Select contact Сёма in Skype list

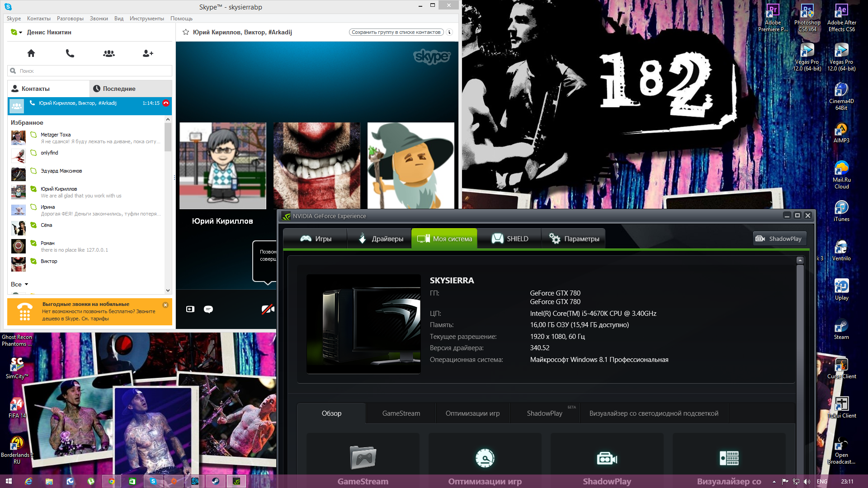pos(86,228)
